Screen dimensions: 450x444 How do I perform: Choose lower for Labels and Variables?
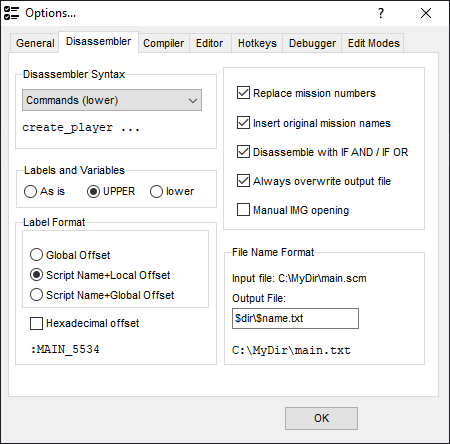[156, 192]
